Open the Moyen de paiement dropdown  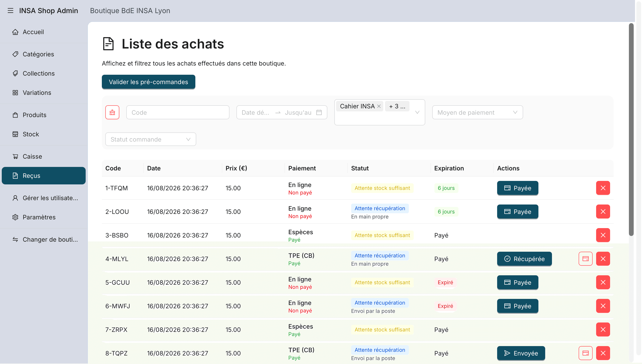click(x=477, y=113)
